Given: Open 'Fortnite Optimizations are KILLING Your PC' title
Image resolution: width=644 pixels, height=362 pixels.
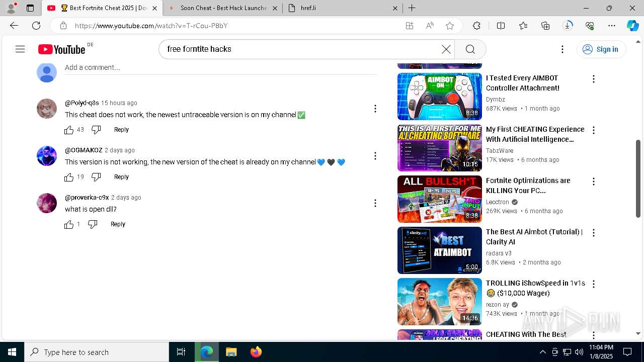Looking at the screenshot, I should [x=528, y=186].
